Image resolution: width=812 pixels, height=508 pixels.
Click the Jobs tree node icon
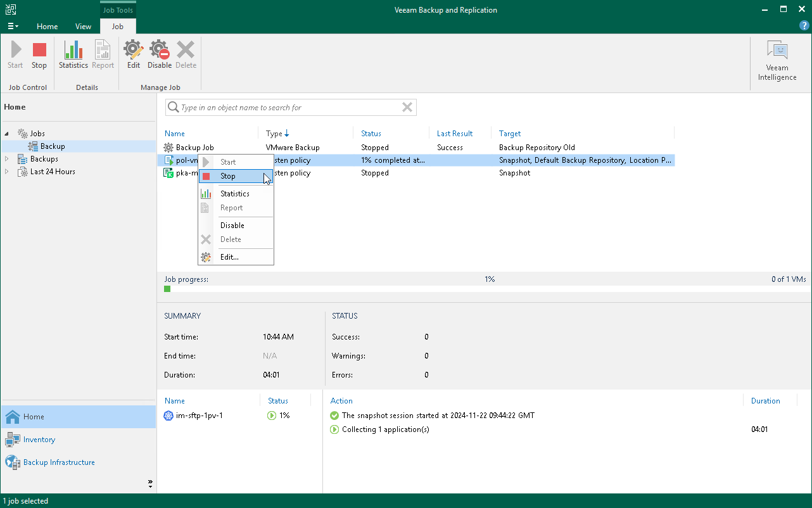pyautogui.click(x=23, y=134)
